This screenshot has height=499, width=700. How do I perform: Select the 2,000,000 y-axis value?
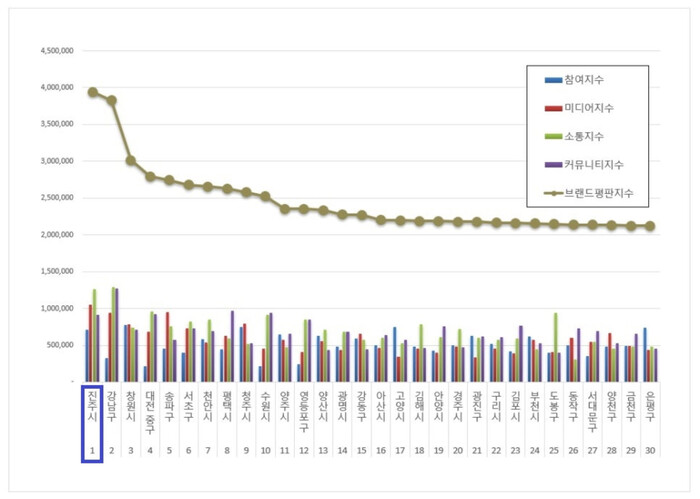tap(55, 235)
